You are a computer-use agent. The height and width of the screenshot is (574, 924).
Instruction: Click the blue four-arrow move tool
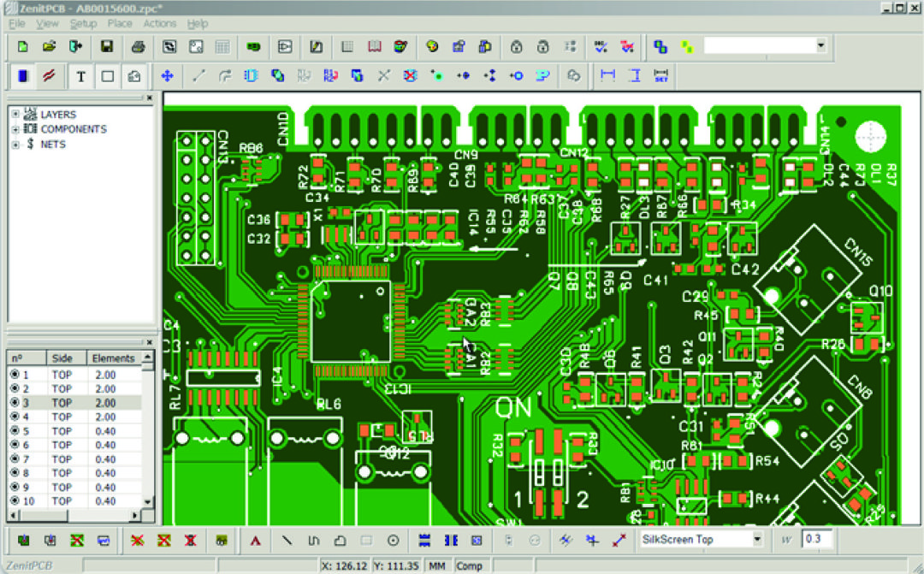click(168, 76)
